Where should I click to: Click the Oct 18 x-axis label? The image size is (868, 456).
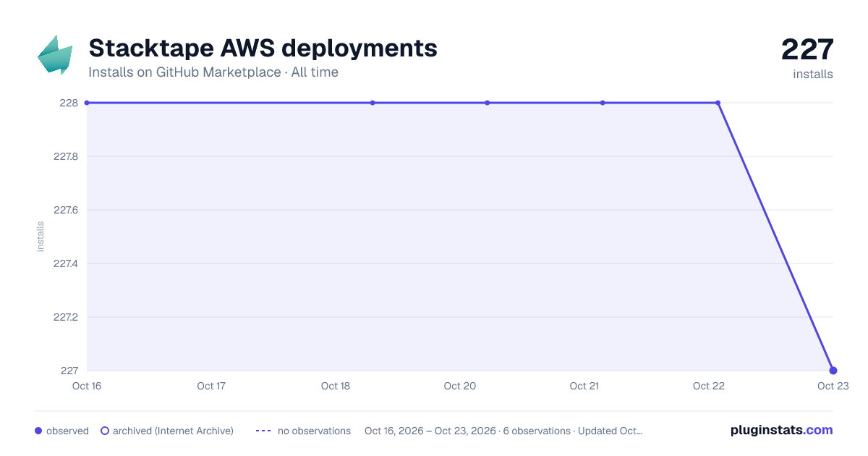click(x=336, y=386)
